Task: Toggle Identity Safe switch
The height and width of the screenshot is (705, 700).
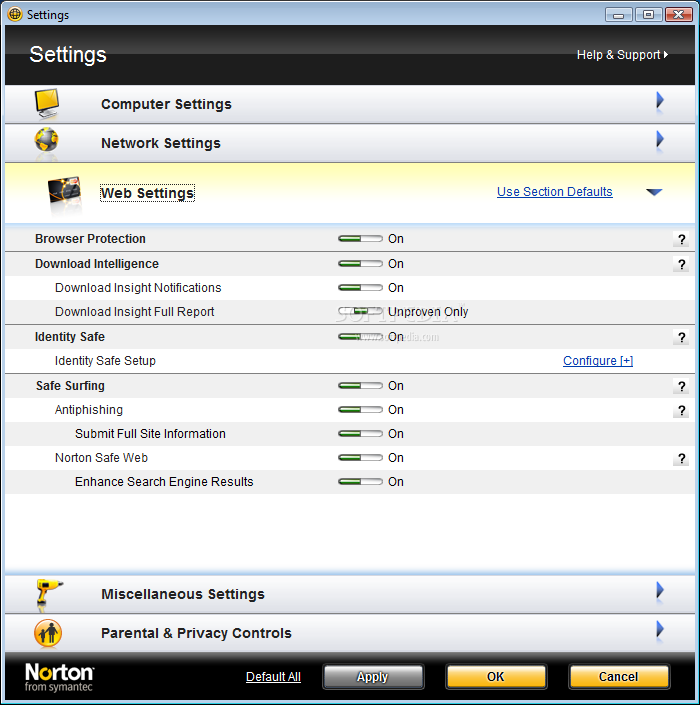Action: (360, 337)
